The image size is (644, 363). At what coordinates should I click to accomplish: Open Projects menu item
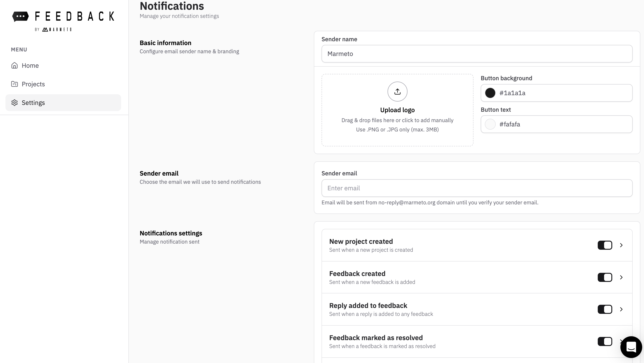(x=33, y=84)
